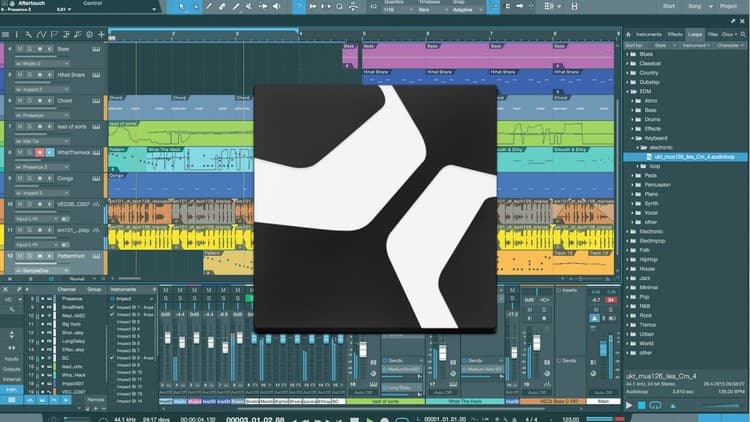
Task: Mute the first mixer channel
Action: (165, 290)
